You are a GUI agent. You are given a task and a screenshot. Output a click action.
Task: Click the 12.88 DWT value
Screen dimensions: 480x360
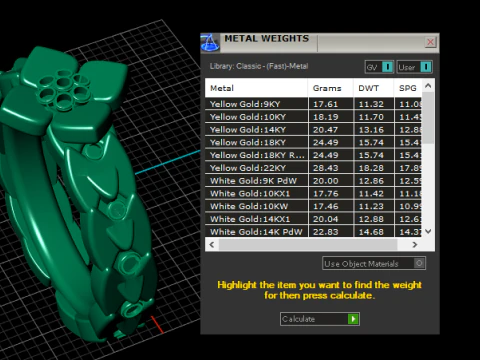pos(371,219)
